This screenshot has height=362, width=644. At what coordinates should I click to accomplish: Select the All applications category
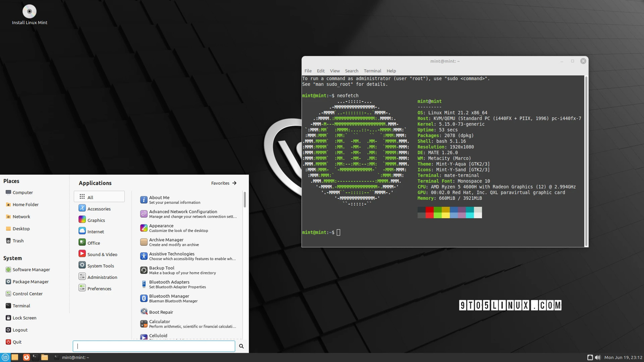point(99,197)
